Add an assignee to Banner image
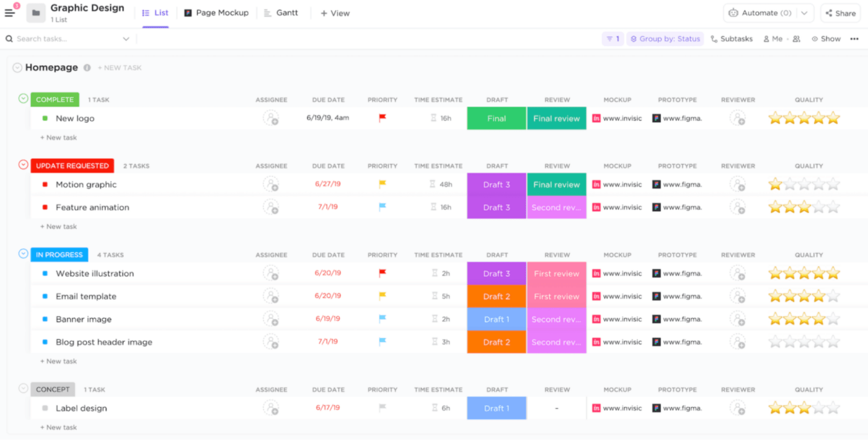868x440 pixels. (x=271, y=318)
